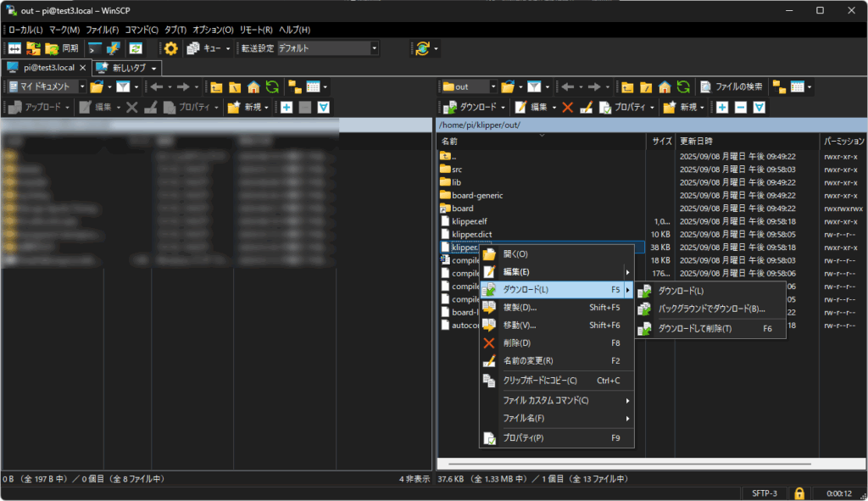This screenshot has width=868, height=501.
Task: Click the local panel home folder icon
Action: pos(253,86)
